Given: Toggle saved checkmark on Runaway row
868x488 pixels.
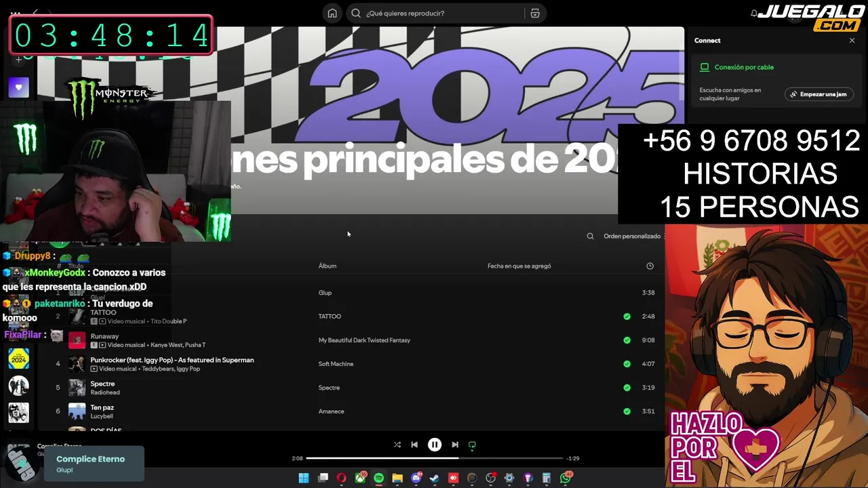Looking at the screenshot, I should coord(627,340).
